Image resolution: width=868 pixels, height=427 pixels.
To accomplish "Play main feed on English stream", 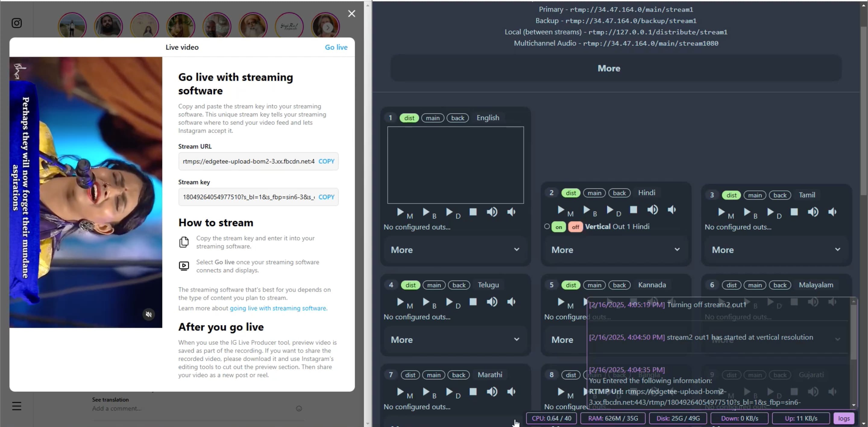I will click(x=400, y=212).
